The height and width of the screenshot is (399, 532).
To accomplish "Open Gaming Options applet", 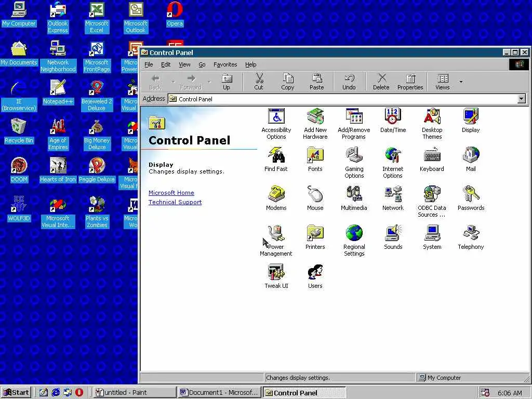I will click(x=354, y=163).
